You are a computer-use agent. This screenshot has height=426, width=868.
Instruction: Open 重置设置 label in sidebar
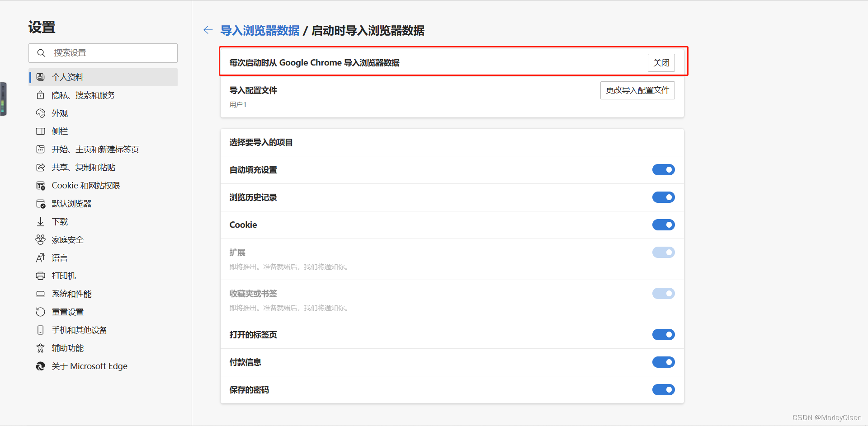tap(68, 312)
